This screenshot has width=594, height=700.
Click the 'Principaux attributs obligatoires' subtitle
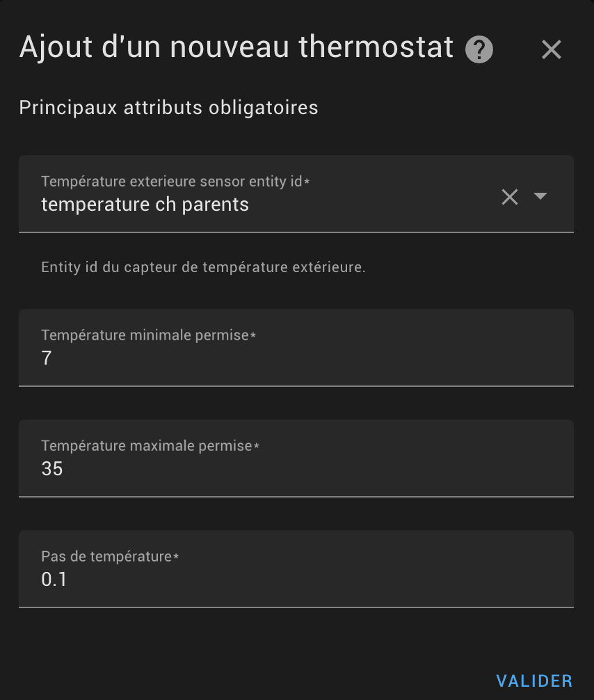(x=168, y=108)
